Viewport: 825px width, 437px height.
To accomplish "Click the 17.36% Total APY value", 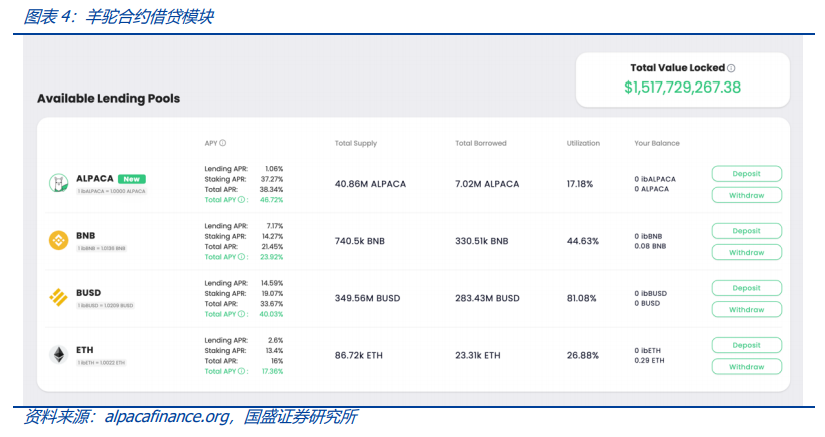I will pyautogui.click(x=273, y=371).
